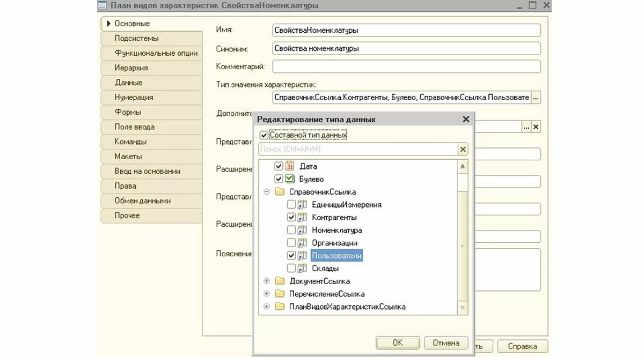Switch to the Подсистемы tab
The width and height of the screenshot is (644, 357).
tap(136, 39)
